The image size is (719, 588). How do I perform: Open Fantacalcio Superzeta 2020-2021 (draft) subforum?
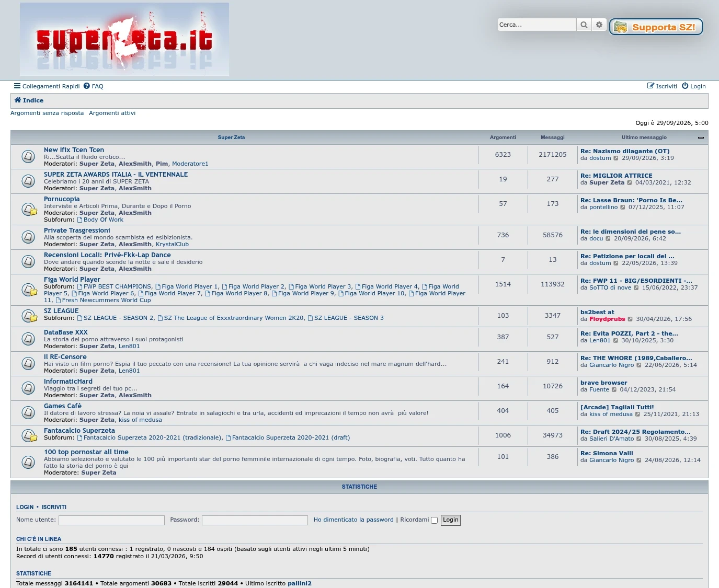tap(288, 437)
